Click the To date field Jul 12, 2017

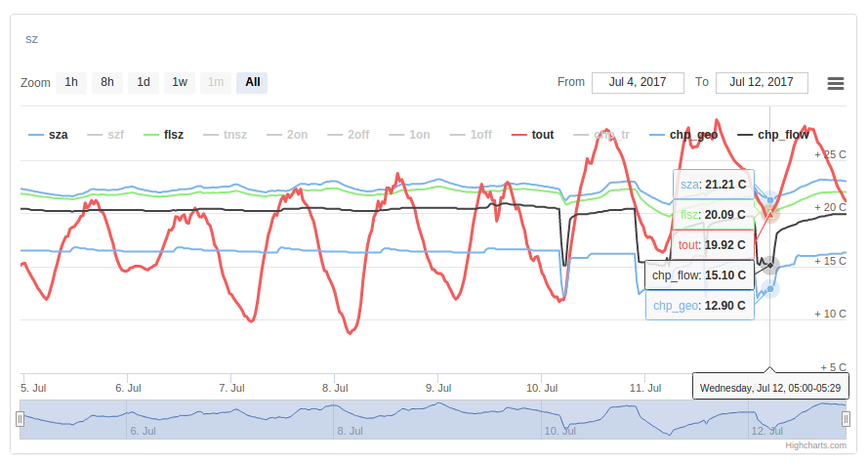coord(762,82)
